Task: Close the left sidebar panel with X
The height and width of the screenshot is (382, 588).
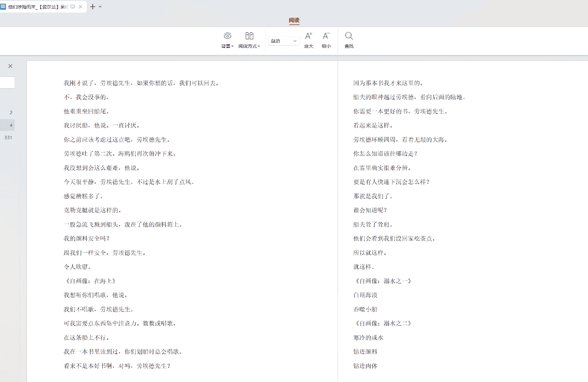Action: (10, 66)
